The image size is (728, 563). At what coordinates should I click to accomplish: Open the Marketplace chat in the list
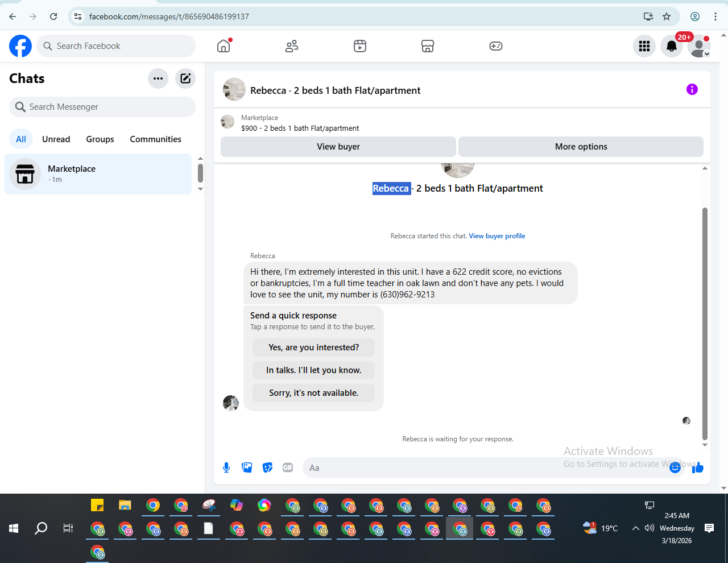point(98,174)
